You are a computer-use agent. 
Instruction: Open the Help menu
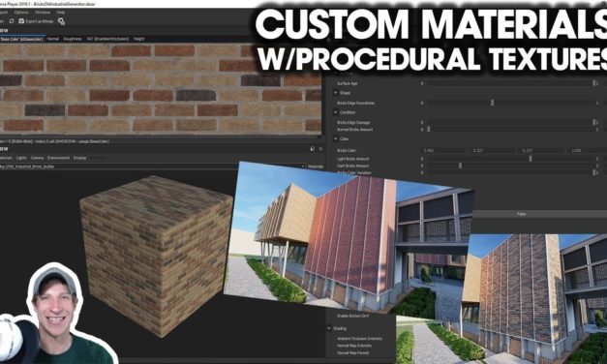coord(61,13)
